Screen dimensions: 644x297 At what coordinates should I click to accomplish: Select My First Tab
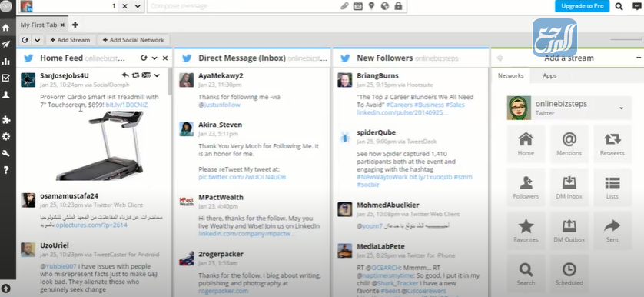click(x=38, y=25)
